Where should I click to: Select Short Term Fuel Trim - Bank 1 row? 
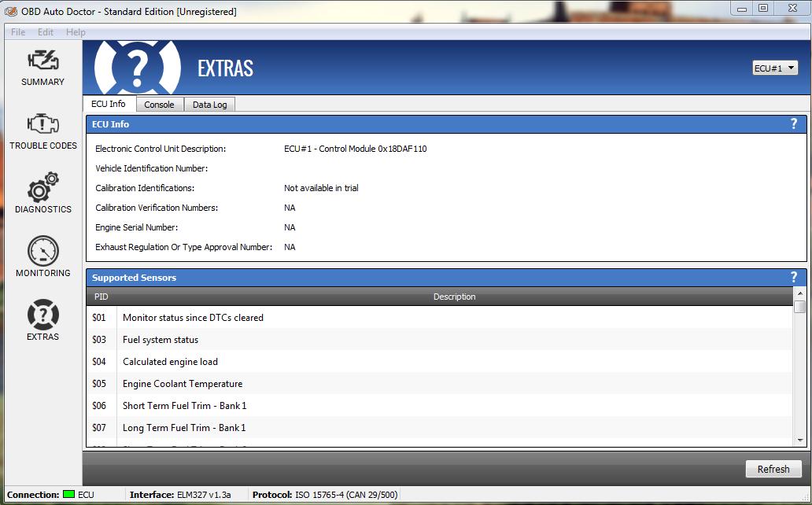coord(439,406)
